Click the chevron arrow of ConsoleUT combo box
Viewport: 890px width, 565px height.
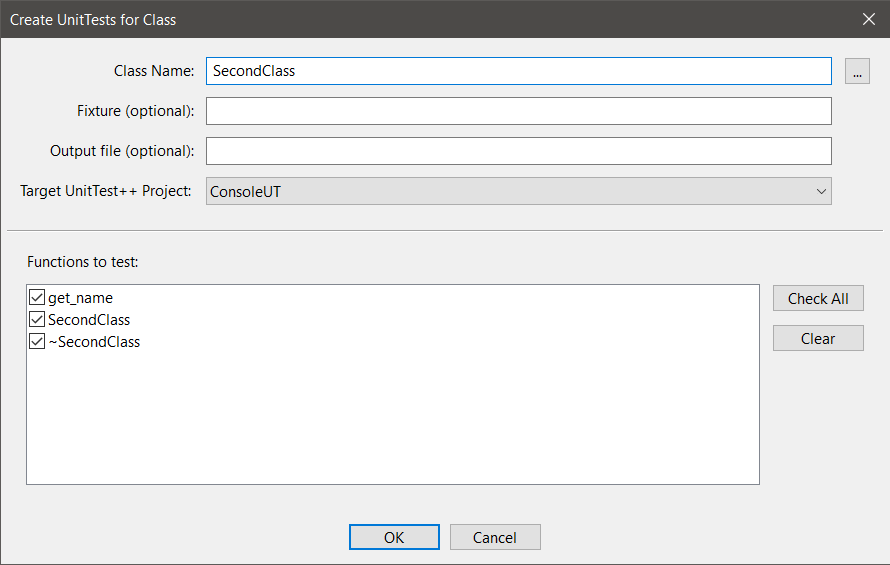click(820, 191)
